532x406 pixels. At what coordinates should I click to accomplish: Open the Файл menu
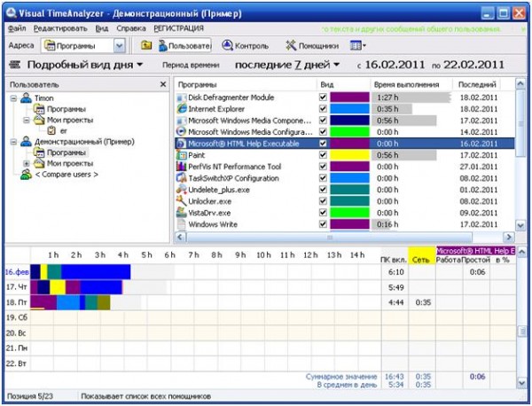point(17,28)
